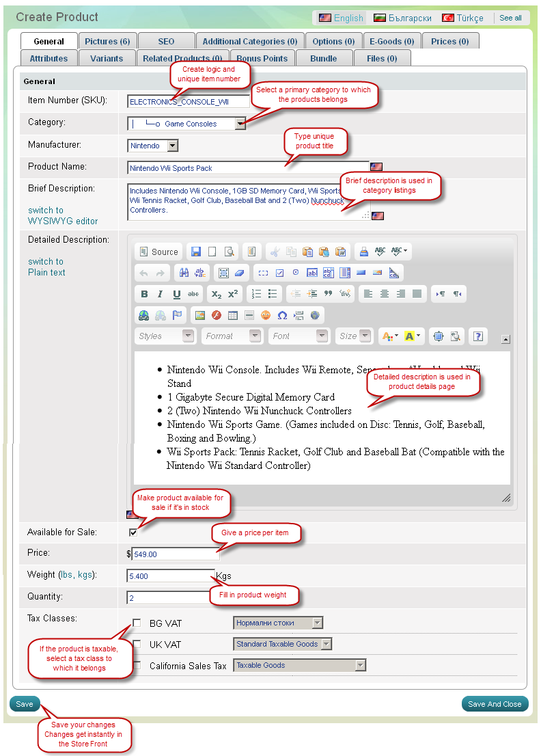
Task: Click the Underline icon in editor toolbar
Action: tap(177, 294)
